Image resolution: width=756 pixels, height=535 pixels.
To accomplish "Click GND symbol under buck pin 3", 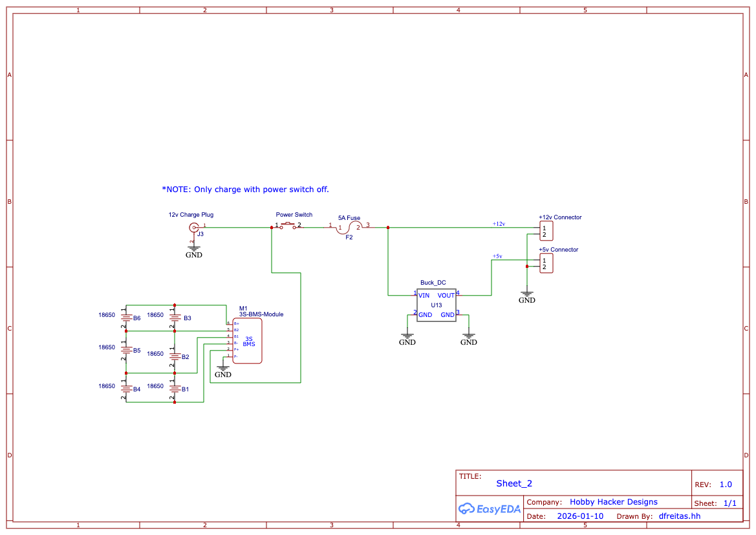I will click(469, 339).
